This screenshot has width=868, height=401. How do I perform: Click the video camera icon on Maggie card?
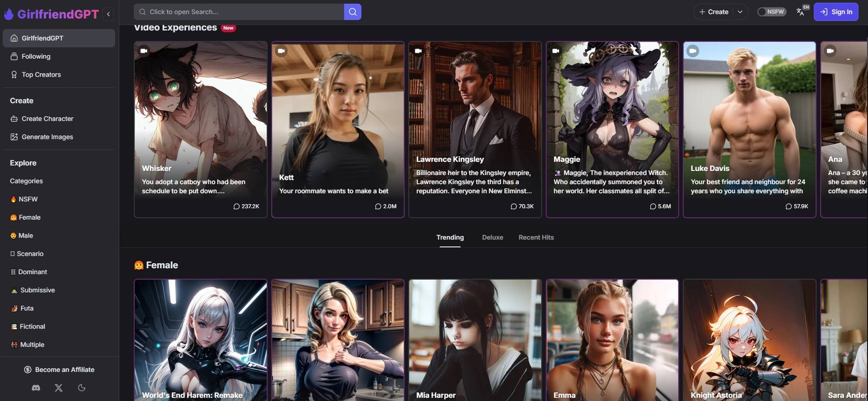point(556,51)
